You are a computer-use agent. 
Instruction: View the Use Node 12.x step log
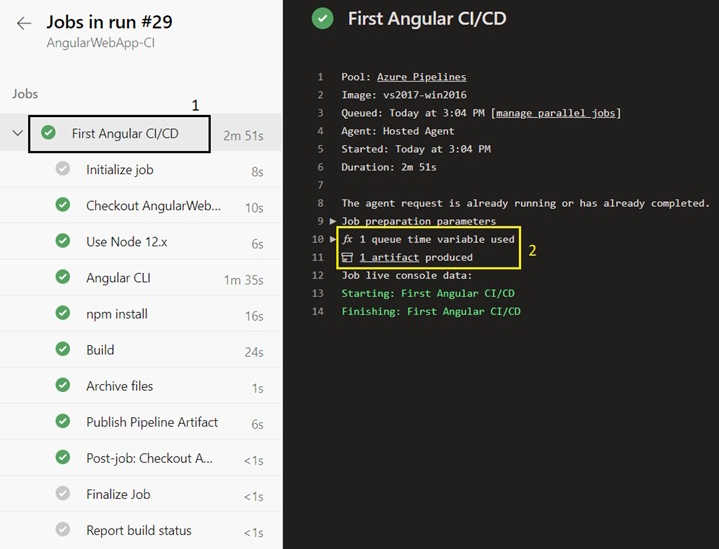(141, 241)
